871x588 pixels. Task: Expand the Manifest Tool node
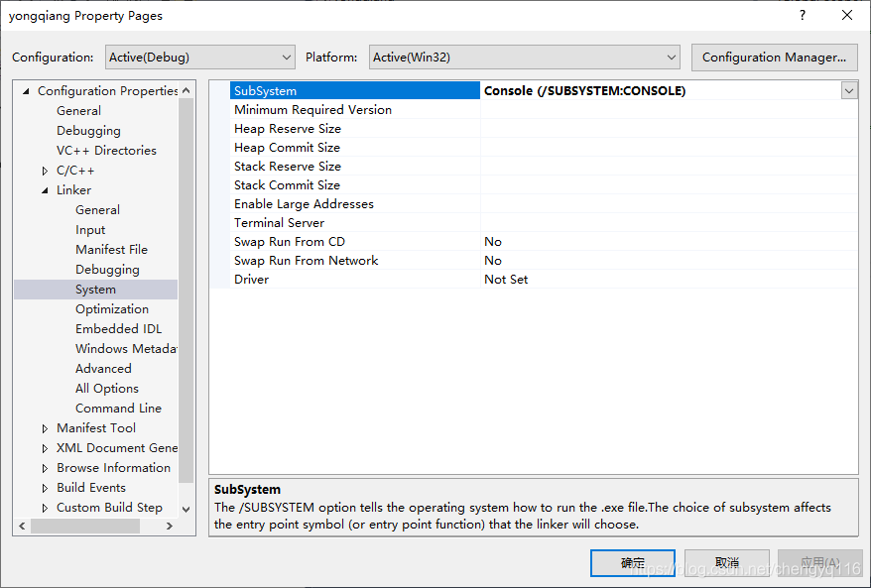click(43, 427)
